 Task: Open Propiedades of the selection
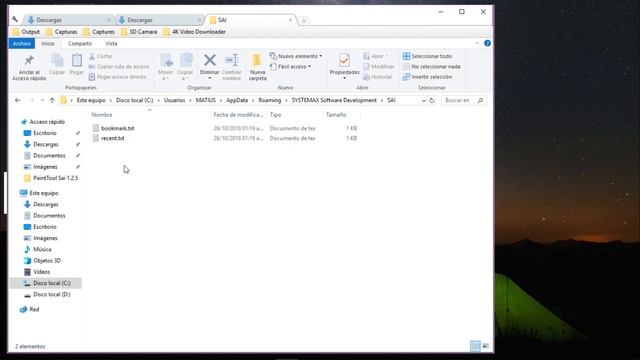pos(344,65)
